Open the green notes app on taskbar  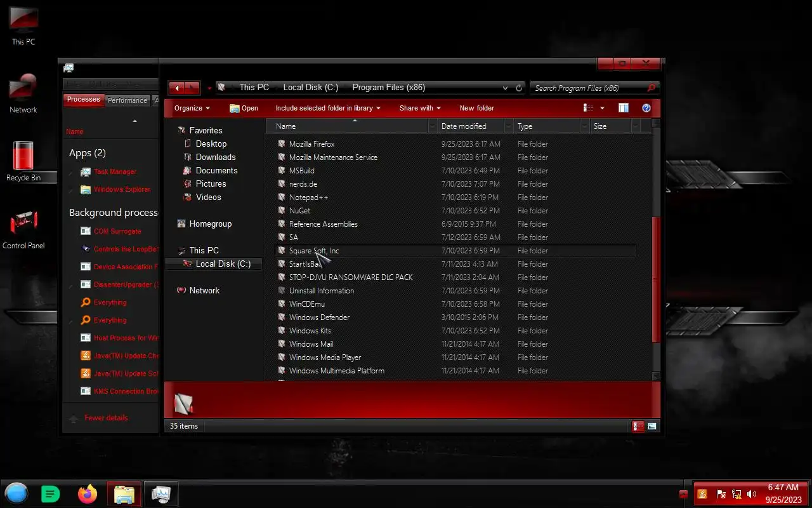[51, 493]
